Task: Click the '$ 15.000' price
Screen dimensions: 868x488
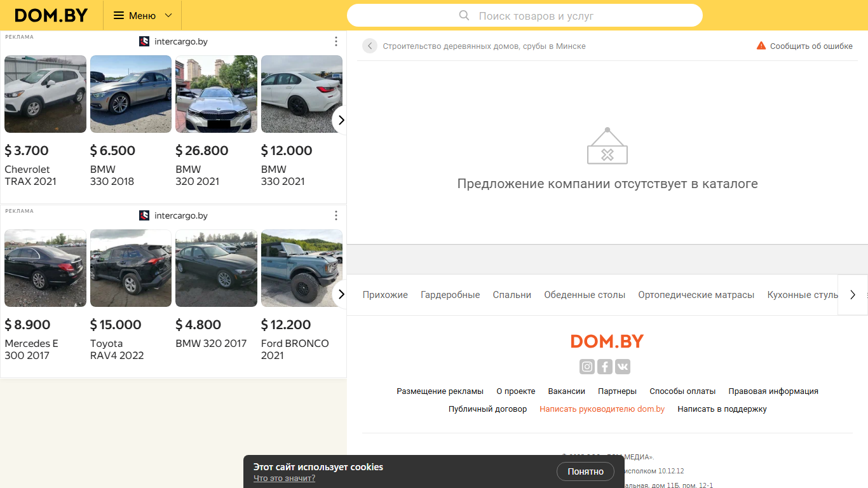Action: 116,325
